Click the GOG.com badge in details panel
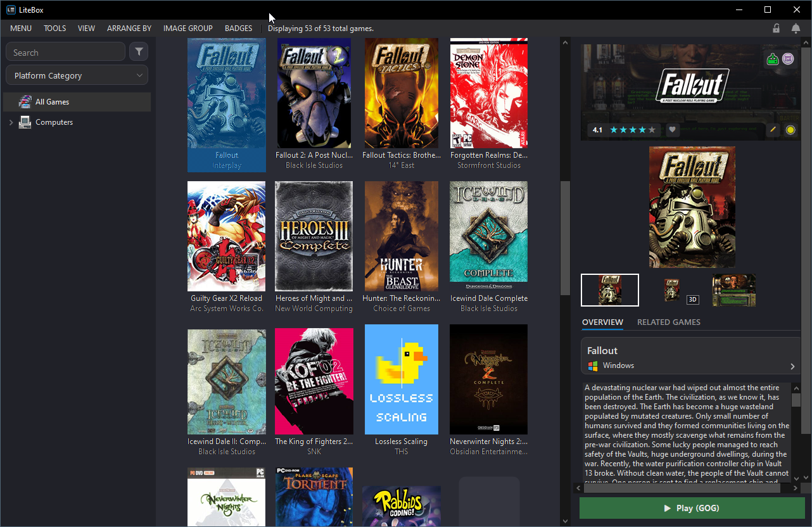This screenshot has width=812, height=527. click(789, 60)
